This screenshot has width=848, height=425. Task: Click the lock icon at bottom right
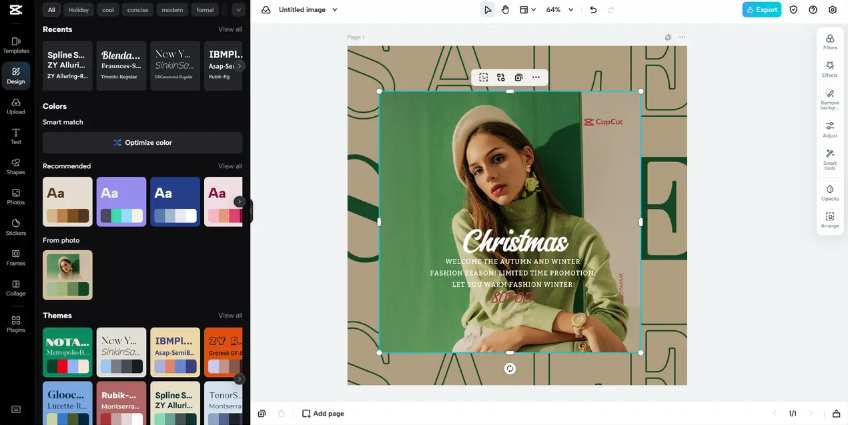click(836, 414)
